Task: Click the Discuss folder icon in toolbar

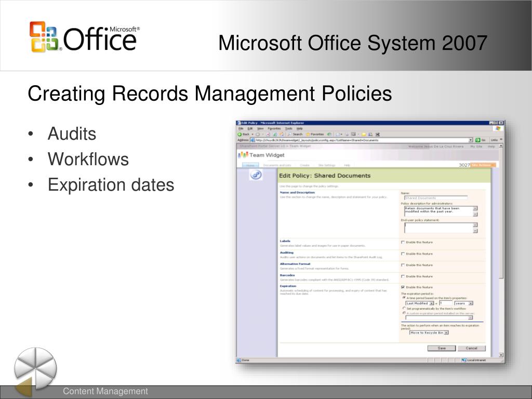Action: pyautogui.click(x=364, y=135)
